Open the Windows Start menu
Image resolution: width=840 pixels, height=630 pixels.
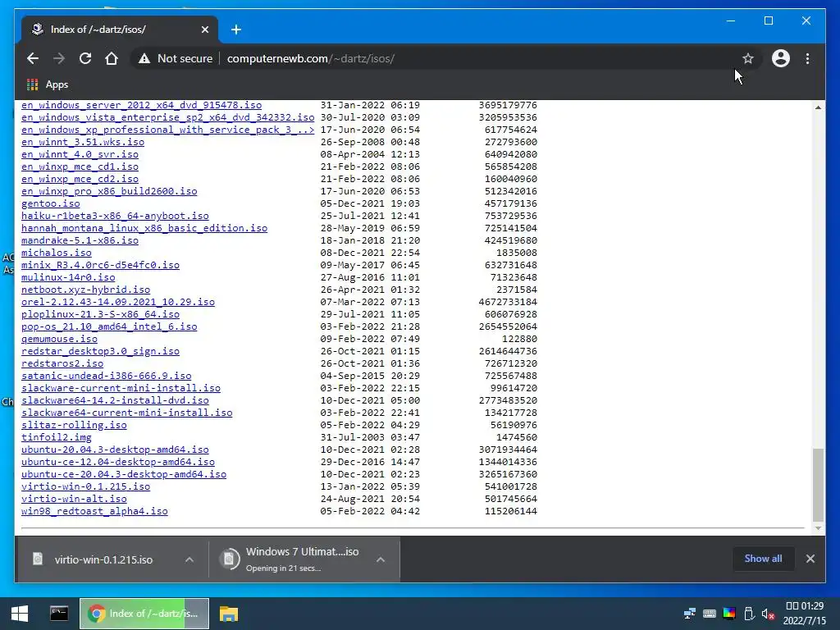[20, 614]
